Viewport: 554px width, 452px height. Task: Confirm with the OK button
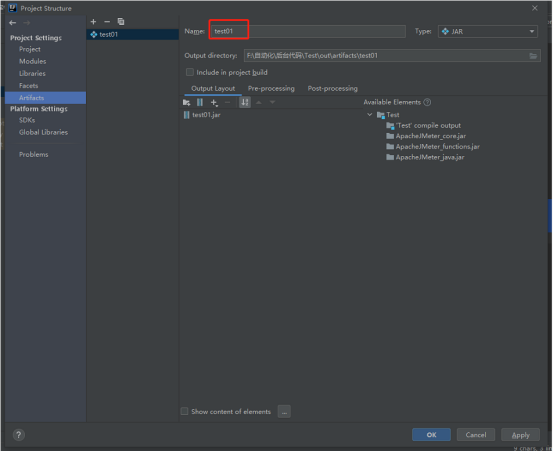pos(431,435)
